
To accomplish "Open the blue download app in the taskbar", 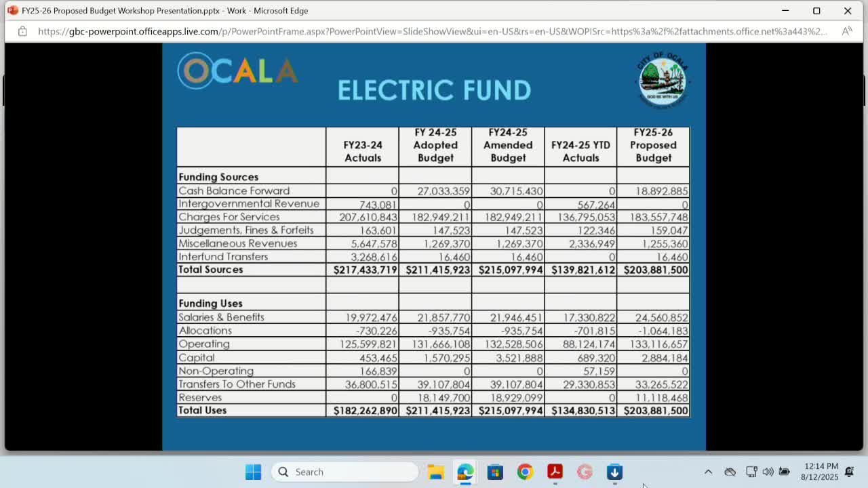I will (614, 472).
